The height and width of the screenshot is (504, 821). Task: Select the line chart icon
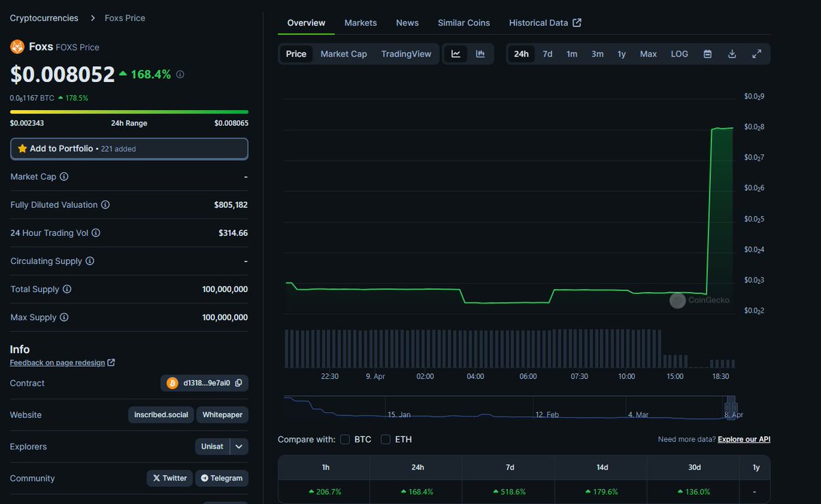[x=456, y=54]
